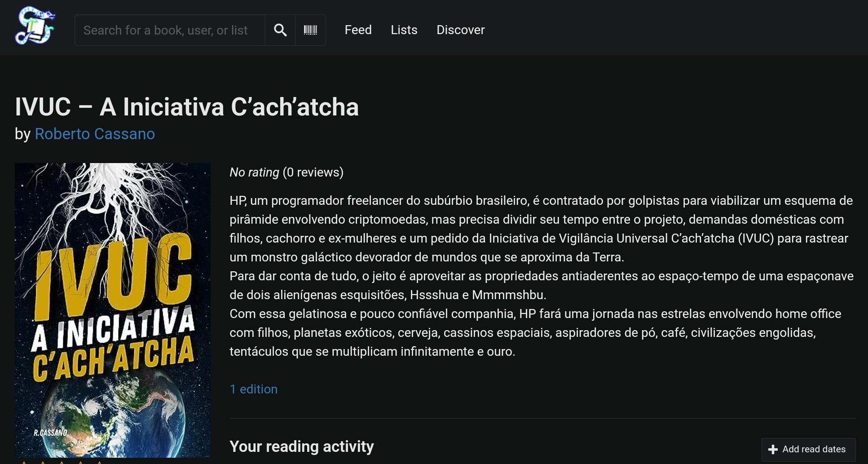868x464 pixels.
Task: Open the Discover page
Action: point(460,30)
